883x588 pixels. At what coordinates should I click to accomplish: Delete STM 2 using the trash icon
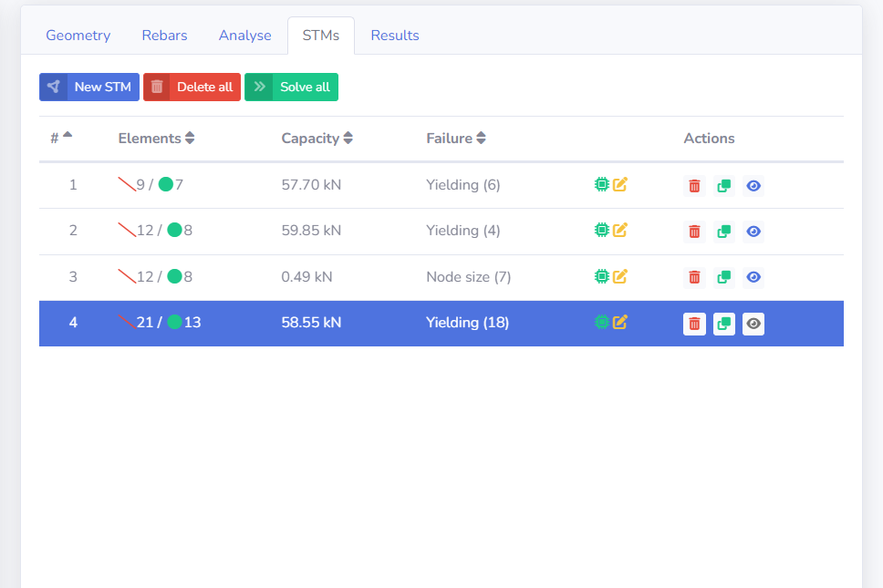click(694, 232)
